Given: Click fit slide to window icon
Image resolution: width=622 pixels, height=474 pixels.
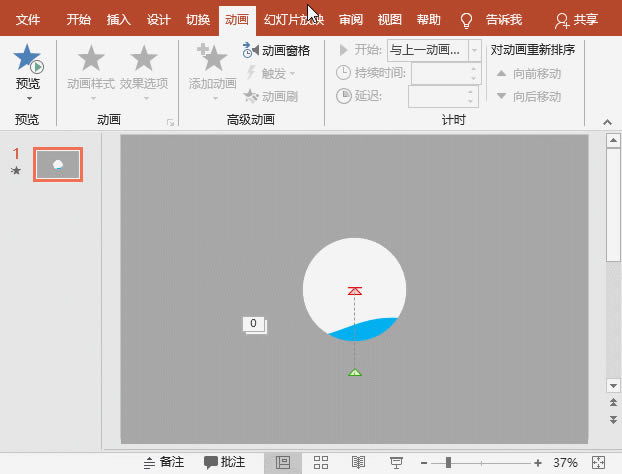Looking at the screenshot, I should [x=598, y=462].
